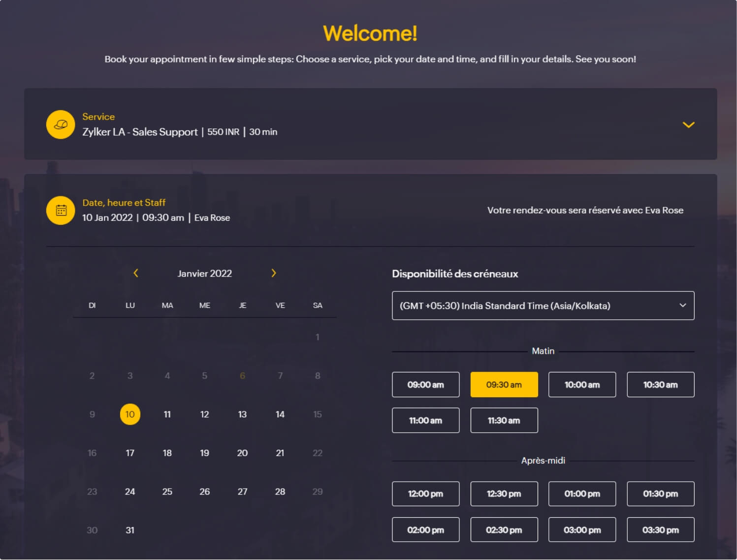Click the 10 Jan 2022 summary text
The height and width of the screenshot is (560, 737).
pyautogui.click(x=107, y=218)
